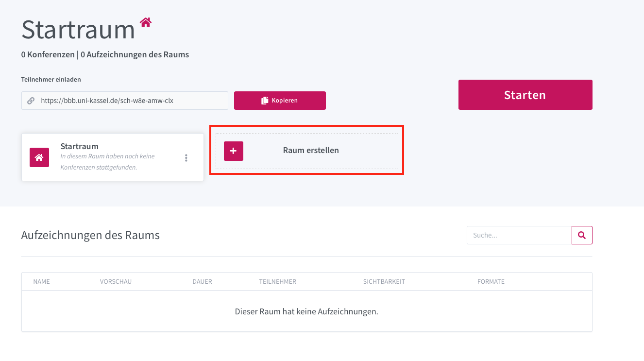Click the magnifying glass search icon
This screenshot has width=644, height=361.
(582, 235)
